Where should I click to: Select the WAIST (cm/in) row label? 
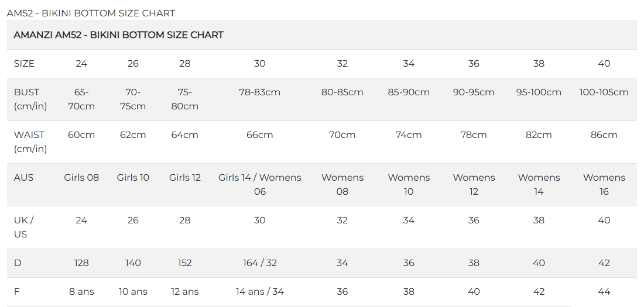[x=30, y=142]
